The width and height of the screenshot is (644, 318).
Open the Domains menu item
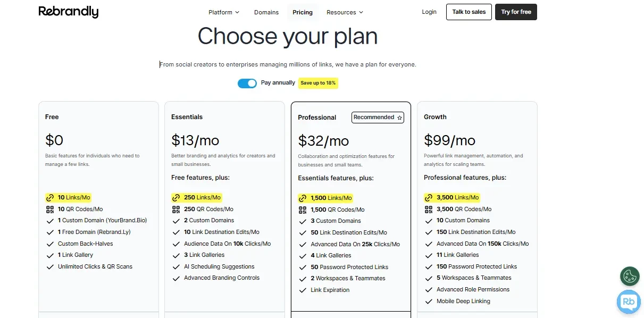(x=266, y=12)
